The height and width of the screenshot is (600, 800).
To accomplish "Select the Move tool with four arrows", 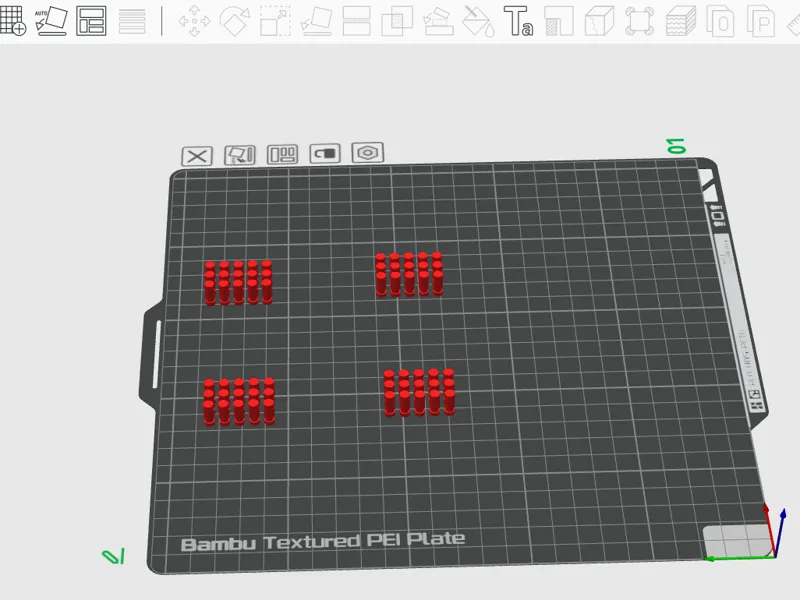I will coord(194,20).
